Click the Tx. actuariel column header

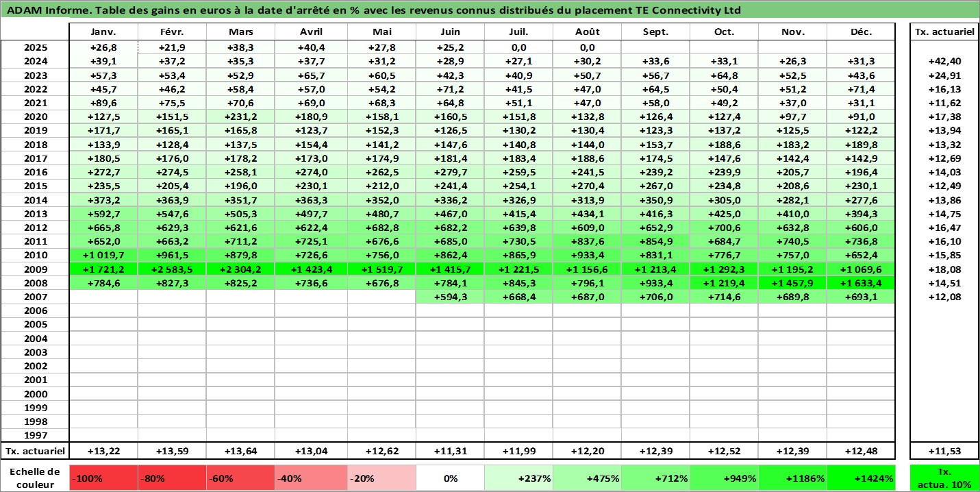tap(944, 32)
